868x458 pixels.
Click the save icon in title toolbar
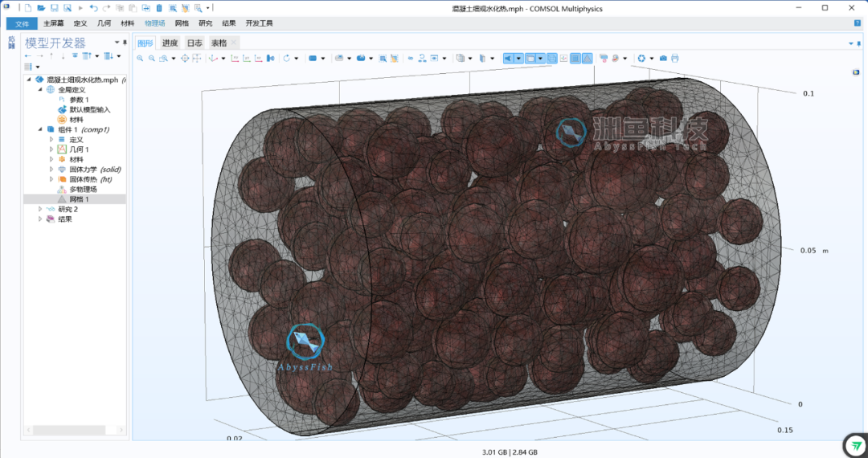pos(55,8)
